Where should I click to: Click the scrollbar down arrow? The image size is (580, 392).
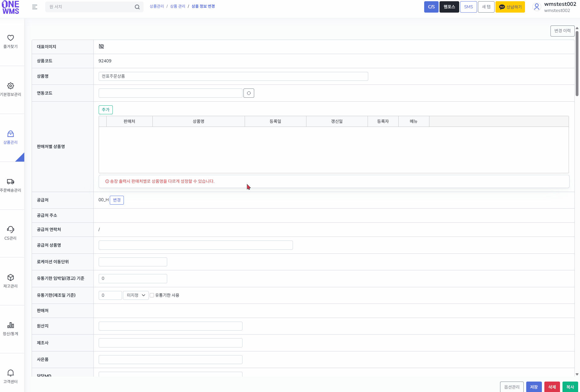pyautogui.click(x=577, y=374)
